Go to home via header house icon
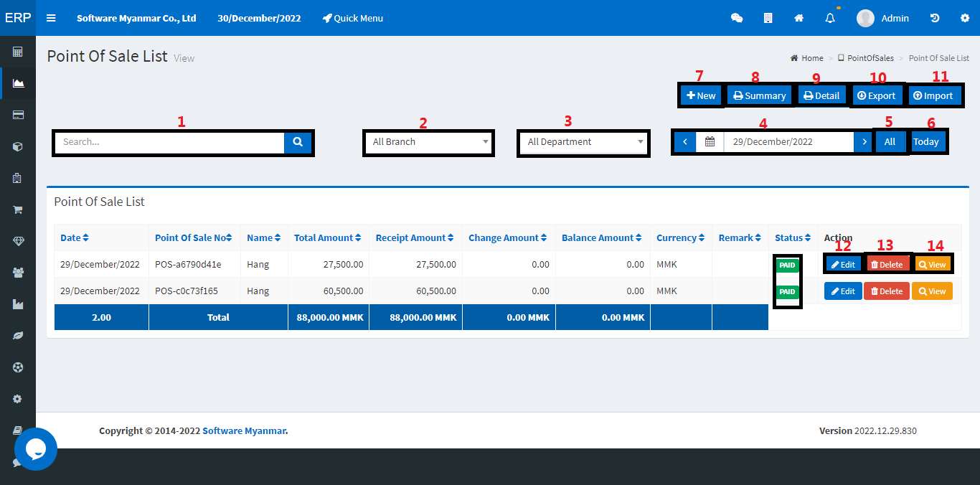The image size is (980, 485). click(798, 18)
